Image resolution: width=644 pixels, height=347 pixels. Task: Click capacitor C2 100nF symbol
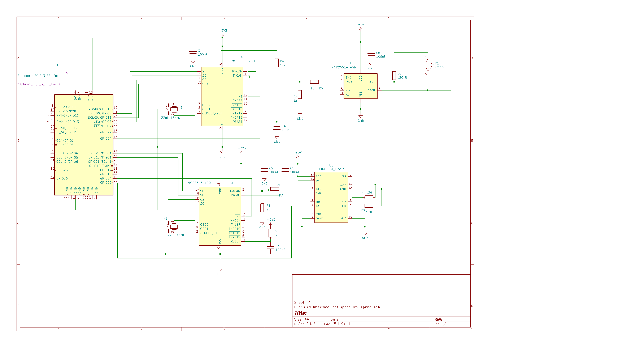(x=264, y=170)
